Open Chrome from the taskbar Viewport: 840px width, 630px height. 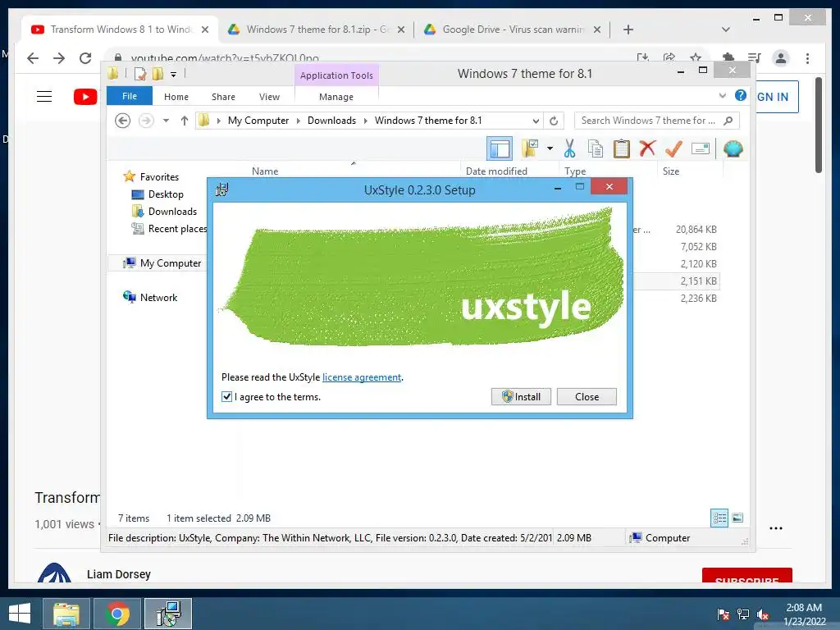point(117,614)
